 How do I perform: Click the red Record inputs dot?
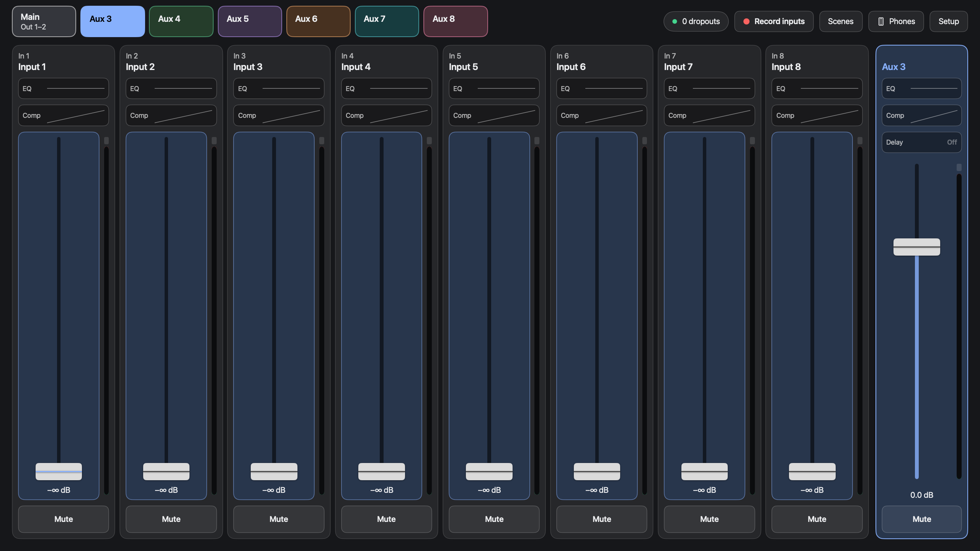point(746,21)
